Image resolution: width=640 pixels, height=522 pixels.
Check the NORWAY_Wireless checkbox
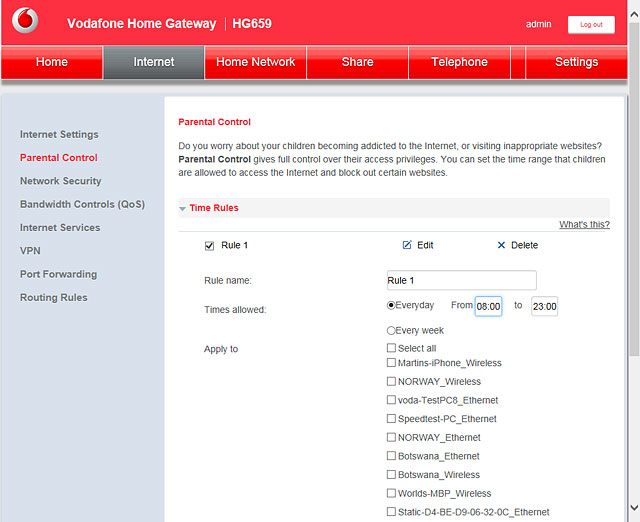[x=391, y=381]
